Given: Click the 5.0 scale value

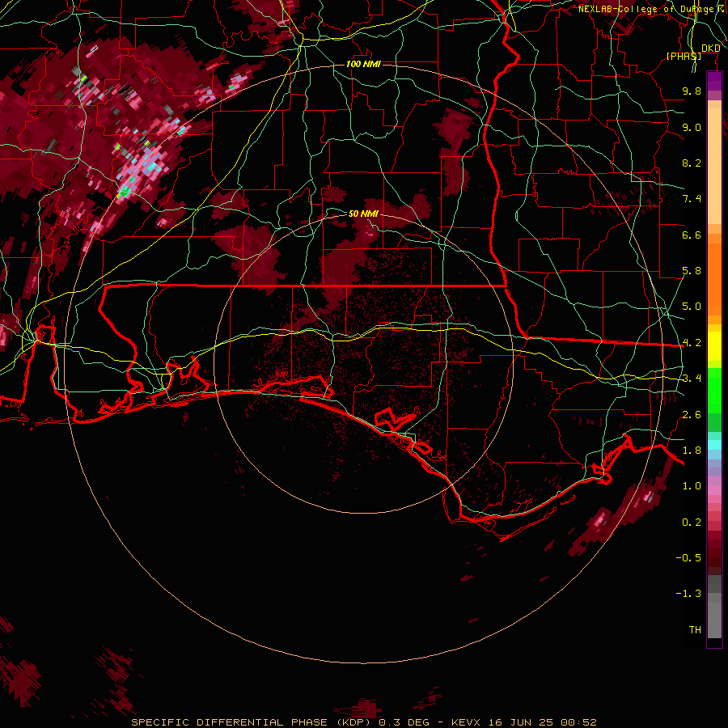Looking at the screenshot, I should pyautogui.click(x=692, y=307).
